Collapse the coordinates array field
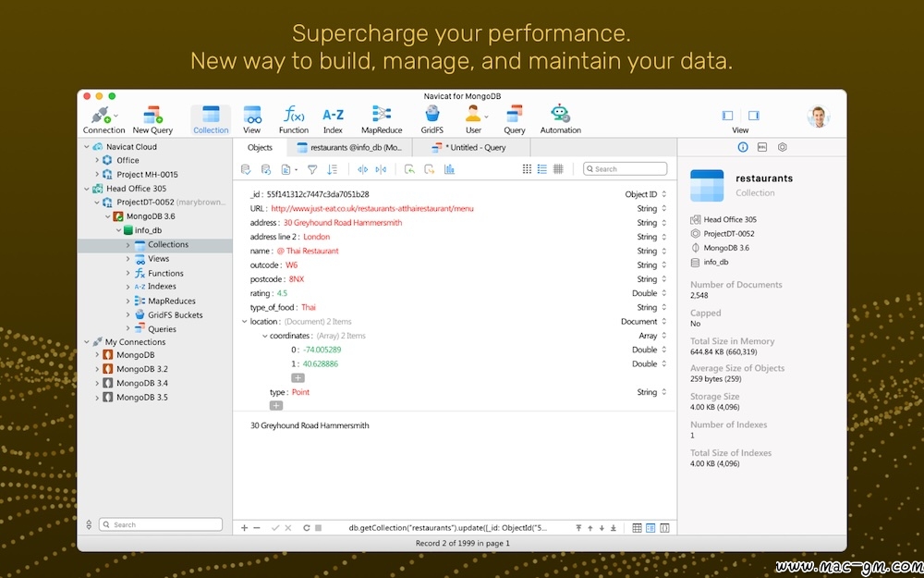The image size is (924, 578). pos(264,336)
